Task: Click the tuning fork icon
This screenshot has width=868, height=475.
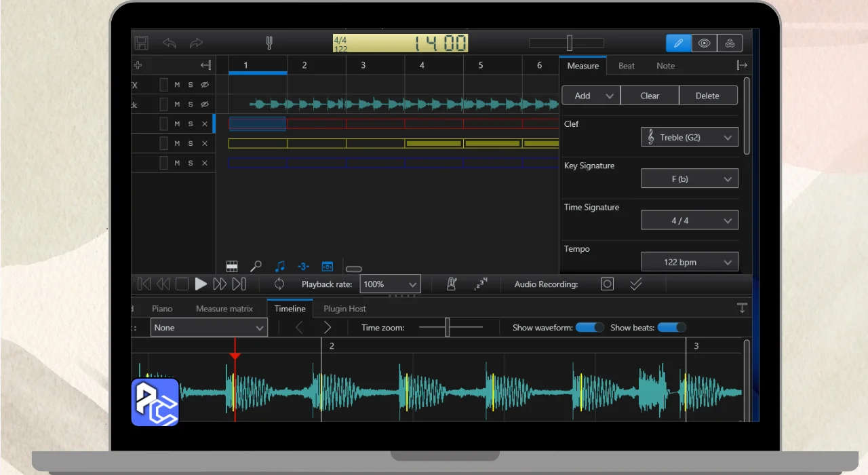Action: tap(269, 43)
